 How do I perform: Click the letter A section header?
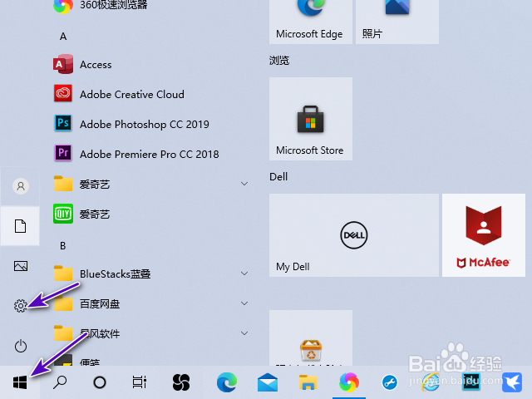63,37
